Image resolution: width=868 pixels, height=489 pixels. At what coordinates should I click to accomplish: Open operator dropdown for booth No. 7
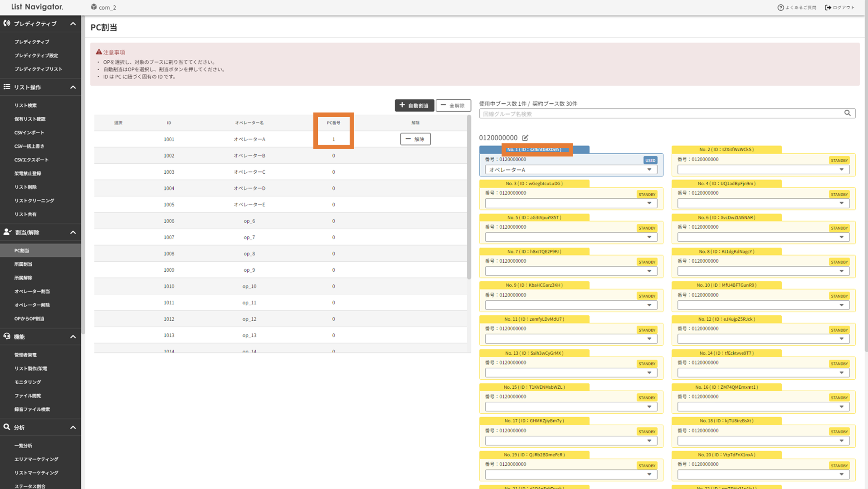tap(571, 271)
